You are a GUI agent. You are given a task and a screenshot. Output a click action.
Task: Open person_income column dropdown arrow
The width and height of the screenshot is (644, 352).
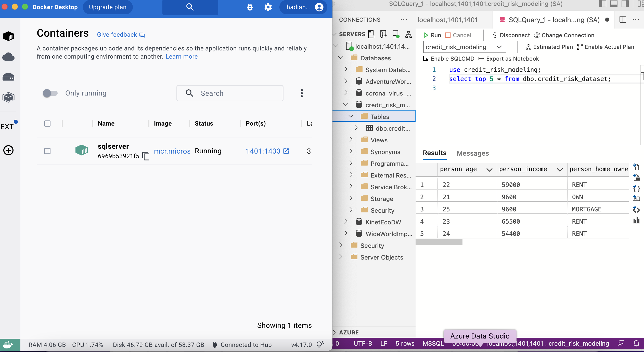point(560,170)
